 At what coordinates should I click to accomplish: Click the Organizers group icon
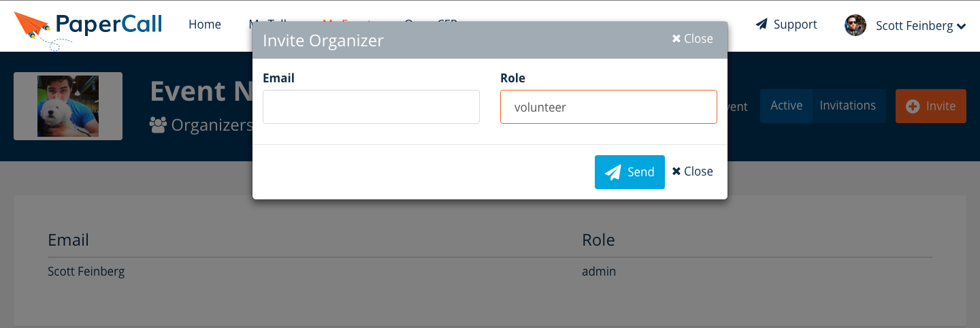point(158,125)
